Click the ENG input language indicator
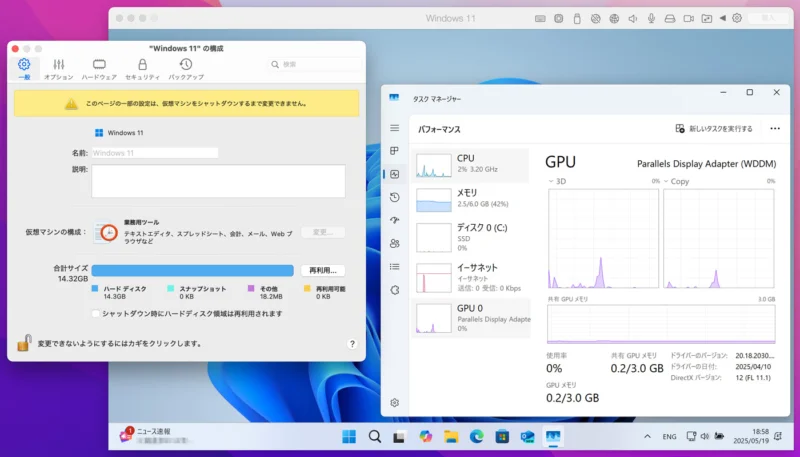This screenshot has width=800, height=457. coord(669,437)
